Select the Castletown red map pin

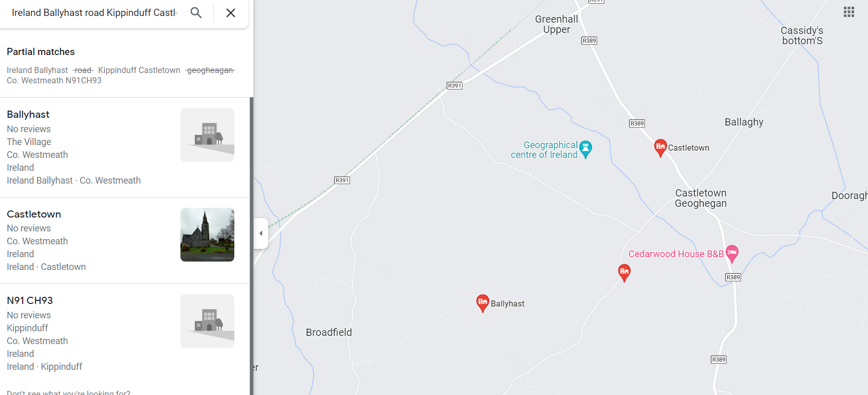[660, 148]
